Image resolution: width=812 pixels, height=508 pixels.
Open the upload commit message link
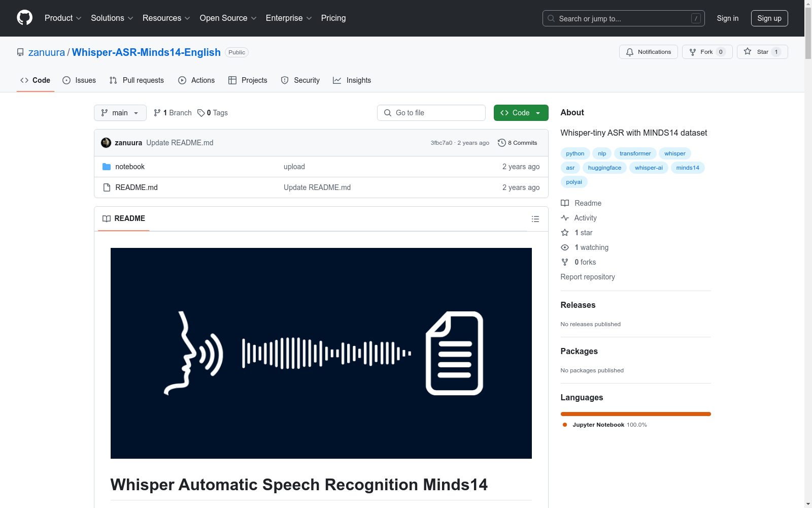[294, 167]
